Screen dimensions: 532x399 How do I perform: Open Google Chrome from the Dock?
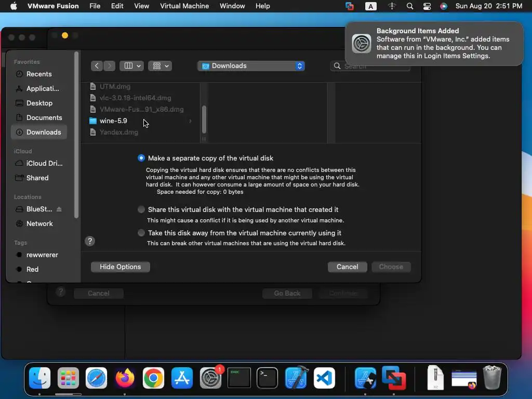point(153,378)
